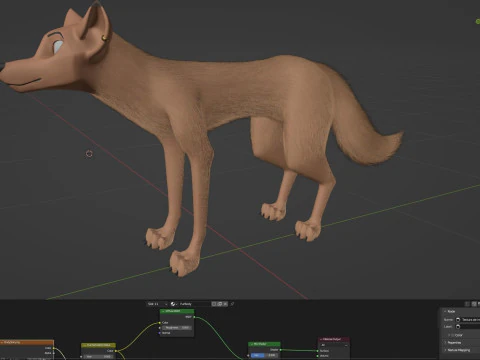This screenshot has height=360, width=480.
Task: Collapse the Material Output node header
Action: [x=321, y=339]
